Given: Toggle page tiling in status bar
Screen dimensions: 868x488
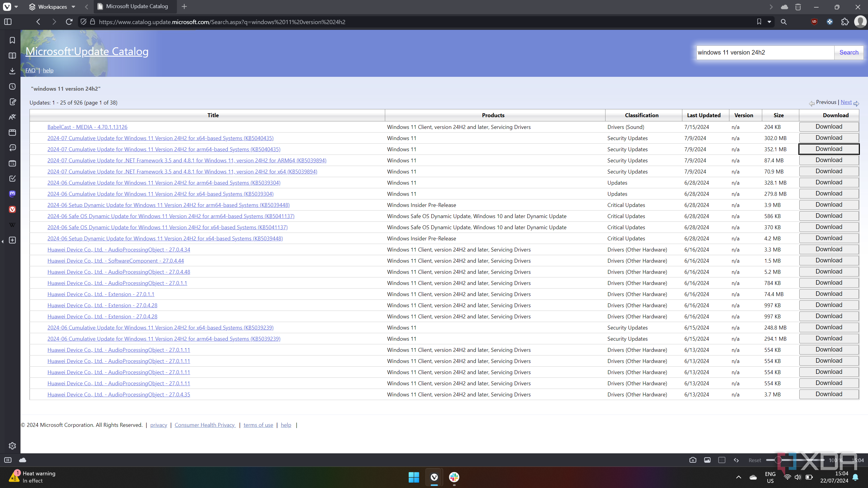Looking at the screenshot, I should (722, 460).
